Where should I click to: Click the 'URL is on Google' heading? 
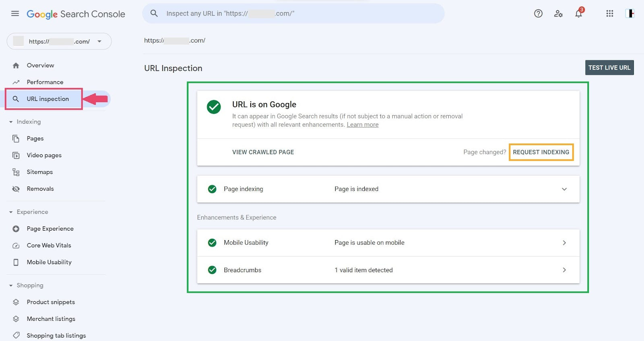(x=264, y=105)
